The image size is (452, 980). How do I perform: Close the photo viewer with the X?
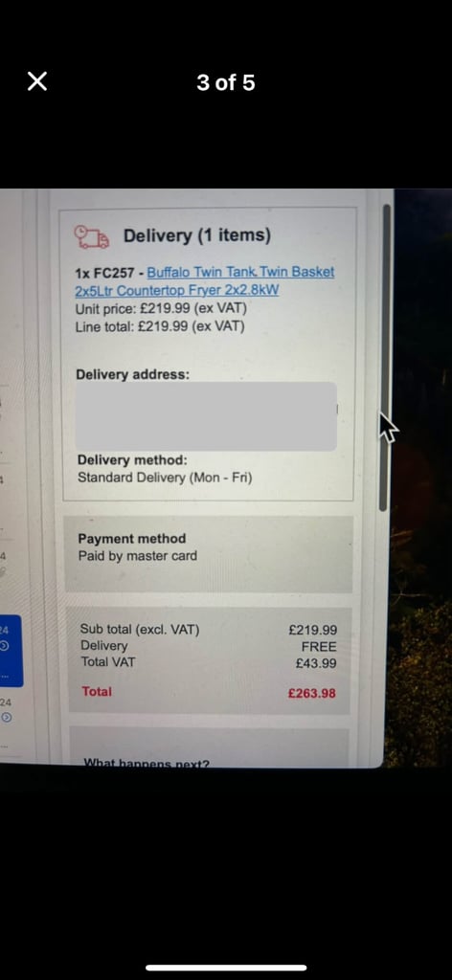[37, 81]
